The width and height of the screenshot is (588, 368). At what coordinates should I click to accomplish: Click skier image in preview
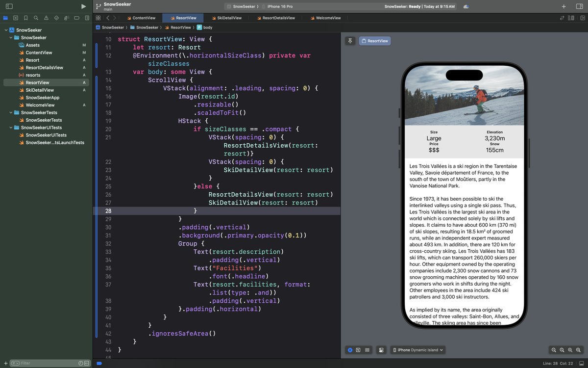coord(464,96)
